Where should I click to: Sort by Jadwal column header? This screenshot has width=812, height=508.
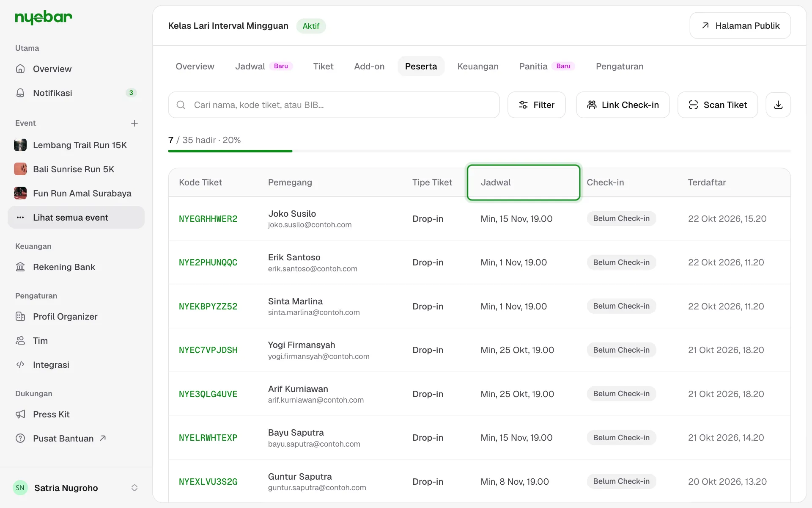tap(524, 182)
